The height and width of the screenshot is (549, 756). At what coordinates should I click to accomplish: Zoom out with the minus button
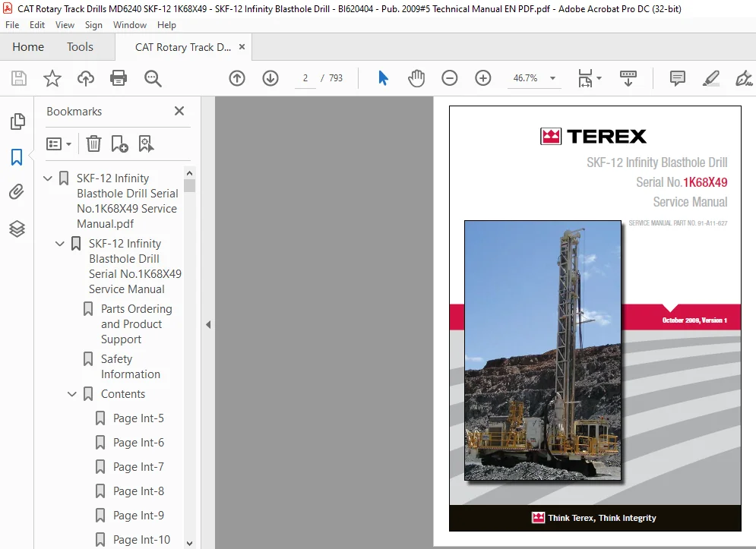point(449,78)
